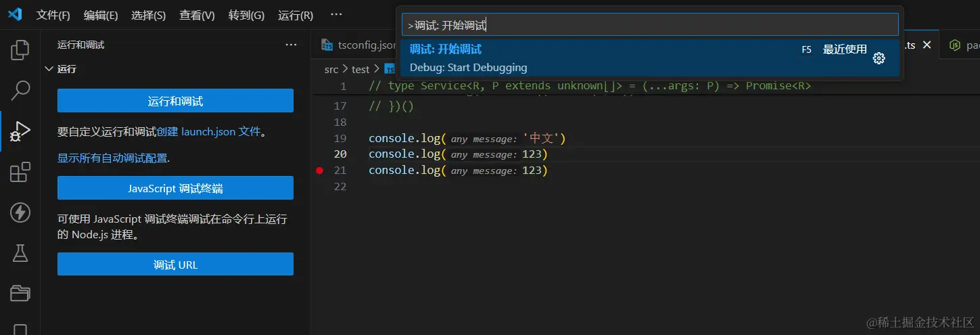980x335 pixels.
Task: Click the sticky type Service comment line
Action: (x=589, y=86)
